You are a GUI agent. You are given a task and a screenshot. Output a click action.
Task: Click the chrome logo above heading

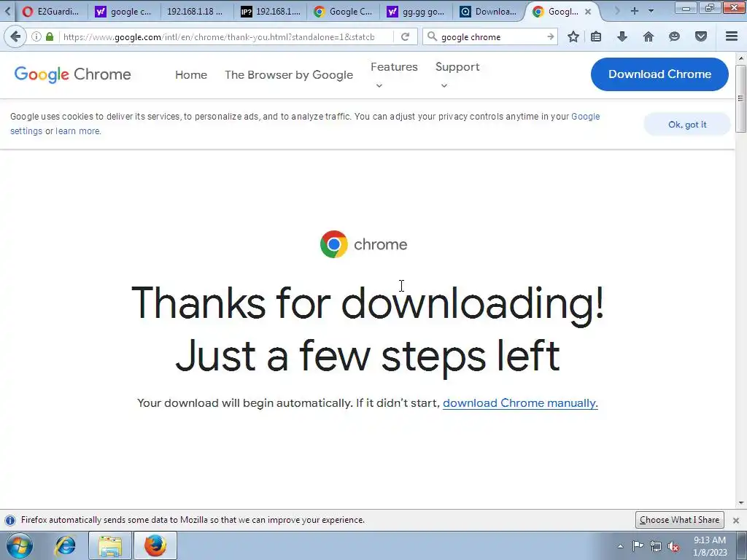(x=363, y=244)
